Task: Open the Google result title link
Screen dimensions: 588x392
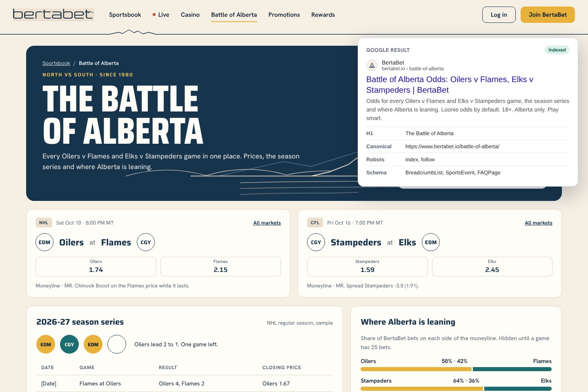Action: tap(450, 85)
